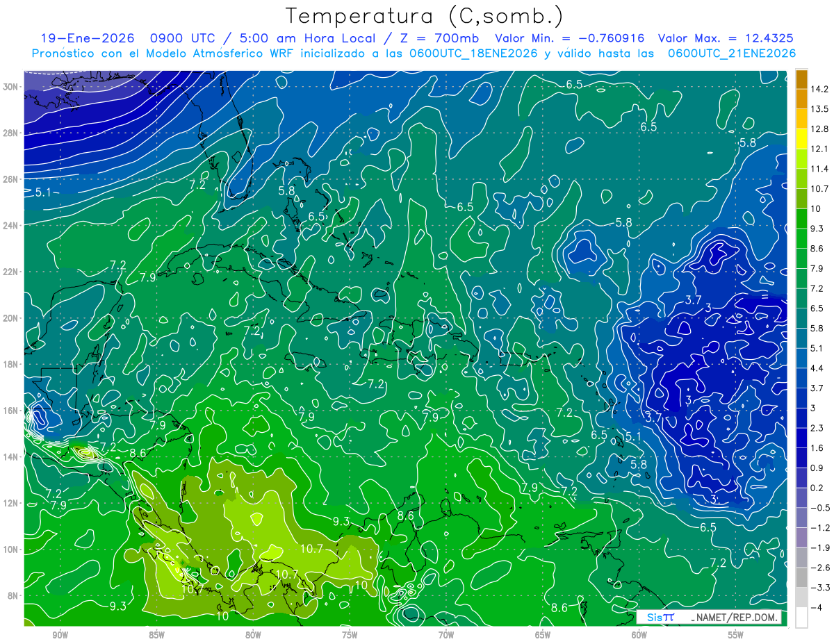
Task: Click the orange top swatch above 14.2
Action: coord(801,79)
